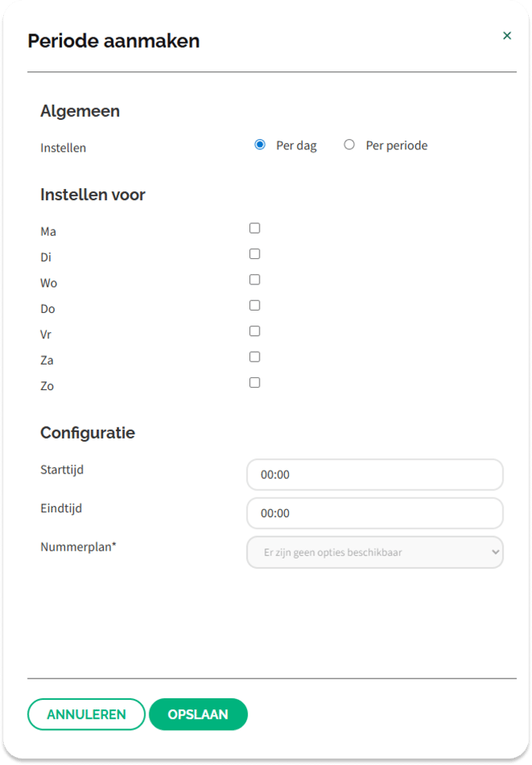Click the Per dag label text

coord(296,146)
